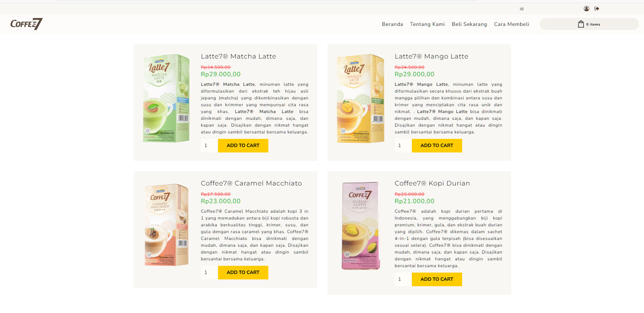Open the shopping bag cart icon
644x313 pixels.
click(x=581, y=24)
